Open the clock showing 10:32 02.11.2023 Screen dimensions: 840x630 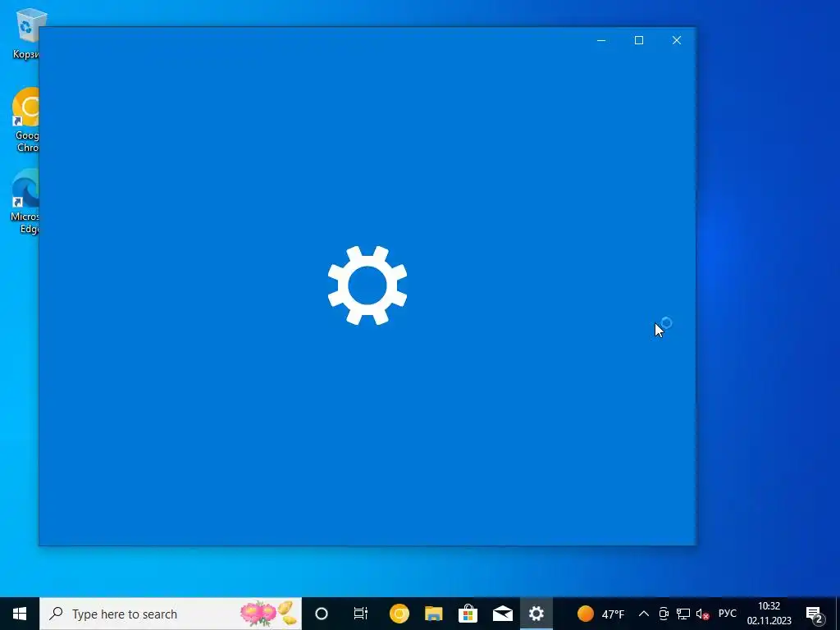tap(769, 614)
